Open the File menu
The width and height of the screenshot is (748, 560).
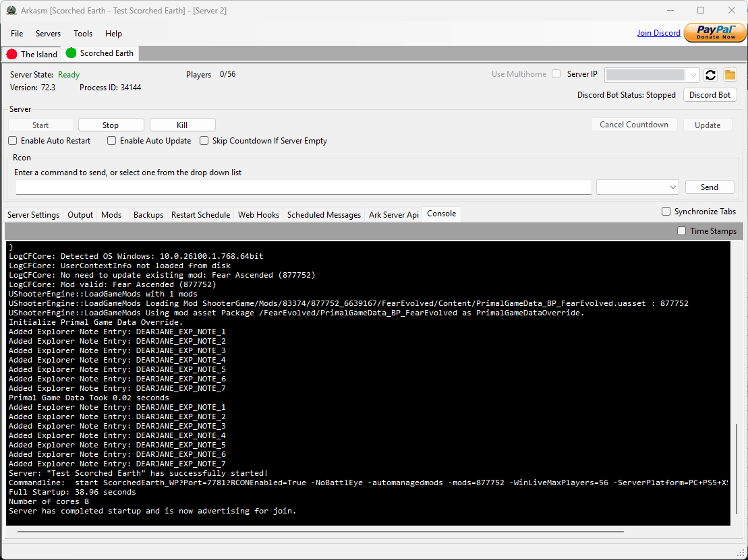[x=17, y=34]
